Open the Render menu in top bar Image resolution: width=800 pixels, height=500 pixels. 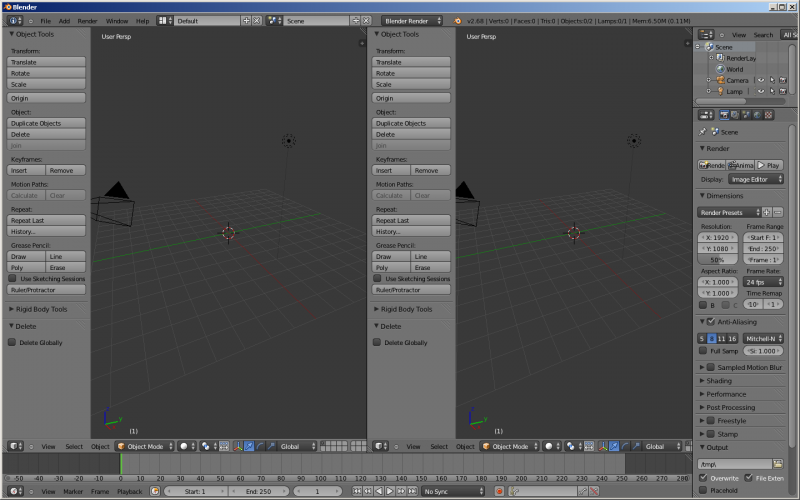tap(87, 20)
